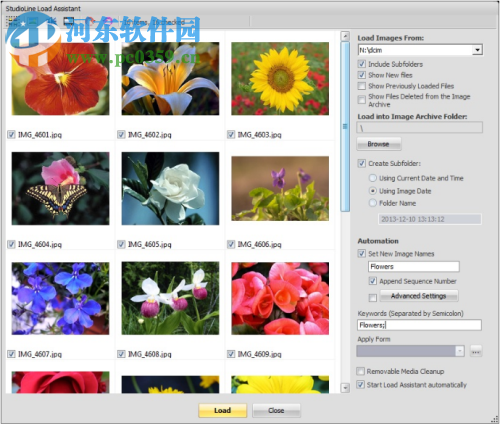Select the white rose thumbnail IMG_4605
Screen dimensions: 500x426
170,188
